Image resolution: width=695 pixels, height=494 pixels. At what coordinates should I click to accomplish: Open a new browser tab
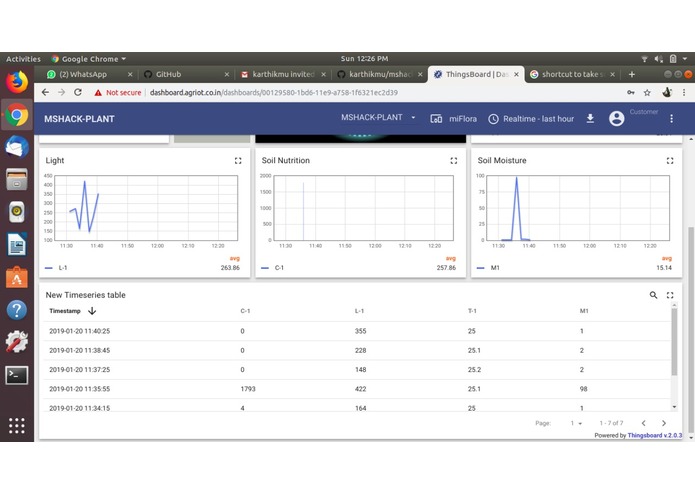[x=632, y=74]
